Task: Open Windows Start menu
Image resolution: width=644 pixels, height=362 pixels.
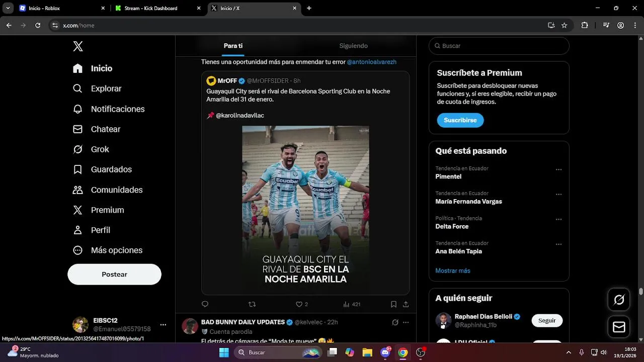Action: pos(224,352)
